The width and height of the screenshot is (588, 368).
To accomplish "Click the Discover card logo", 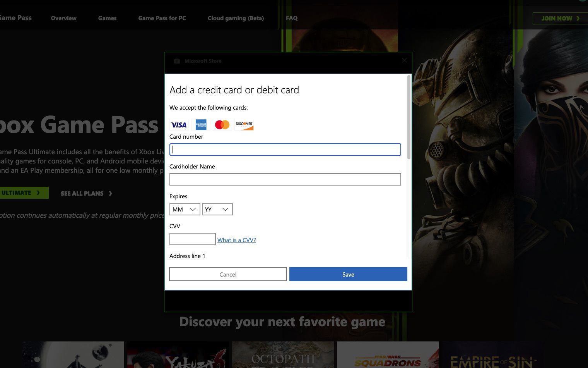I will click(244, 125).
